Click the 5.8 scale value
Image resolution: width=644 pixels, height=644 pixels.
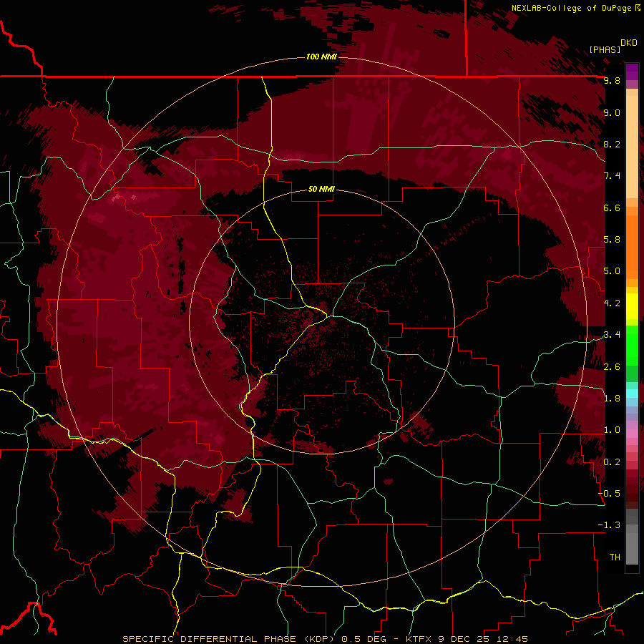point(612,240)
